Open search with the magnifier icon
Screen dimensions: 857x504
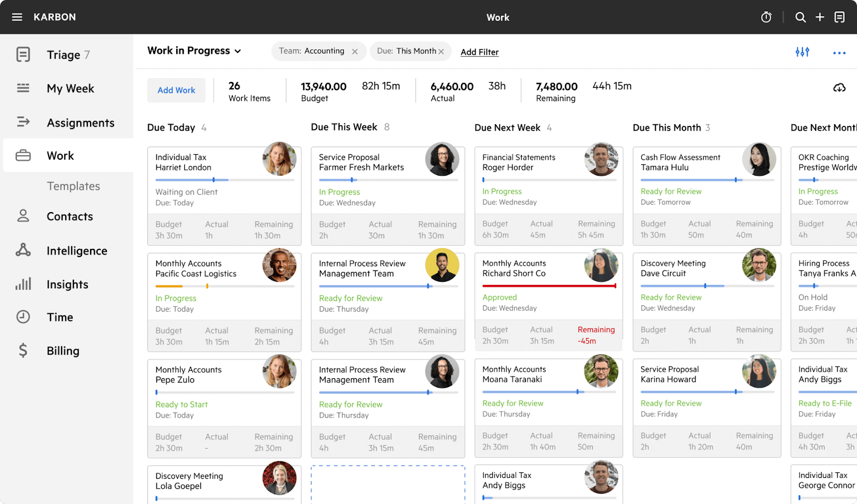(800, 17)
